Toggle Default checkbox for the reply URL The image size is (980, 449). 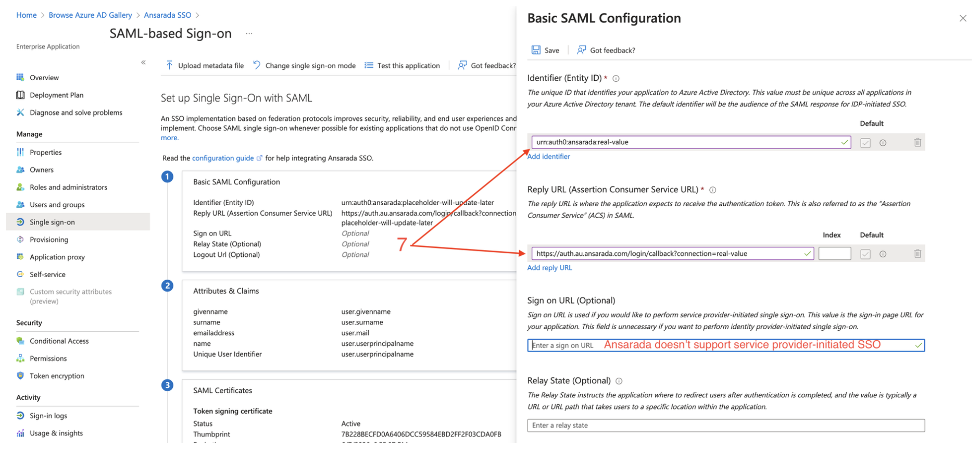(x=865, y=254)
